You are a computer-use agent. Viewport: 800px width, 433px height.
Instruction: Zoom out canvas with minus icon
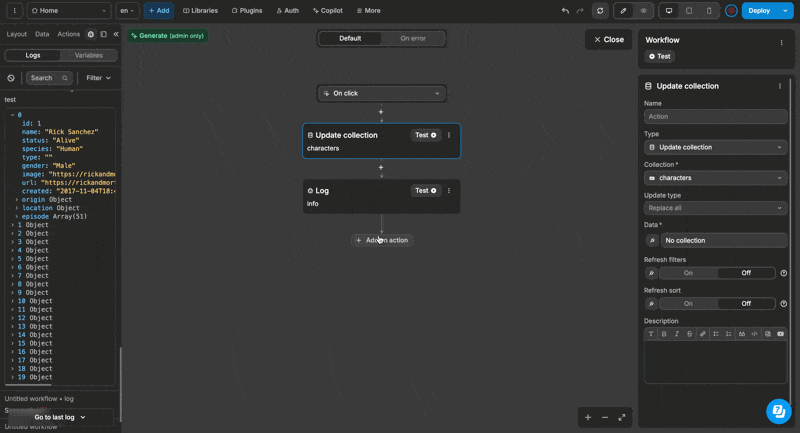pyautogui.click(x=605, y=417)
